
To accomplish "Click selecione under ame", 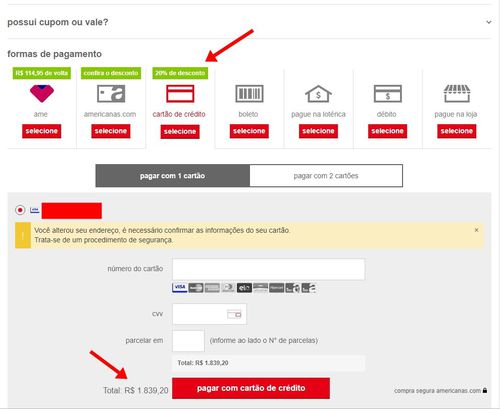I will point(42,131).
